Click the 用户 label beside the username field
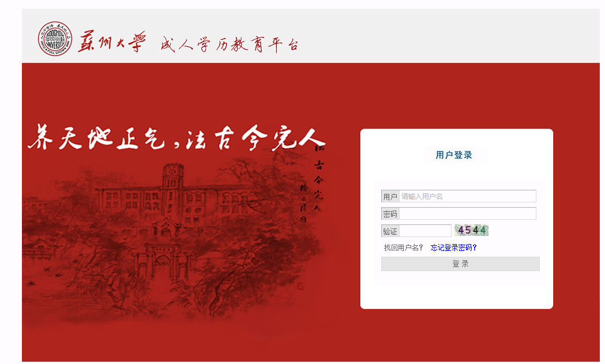 click(390, 197)
